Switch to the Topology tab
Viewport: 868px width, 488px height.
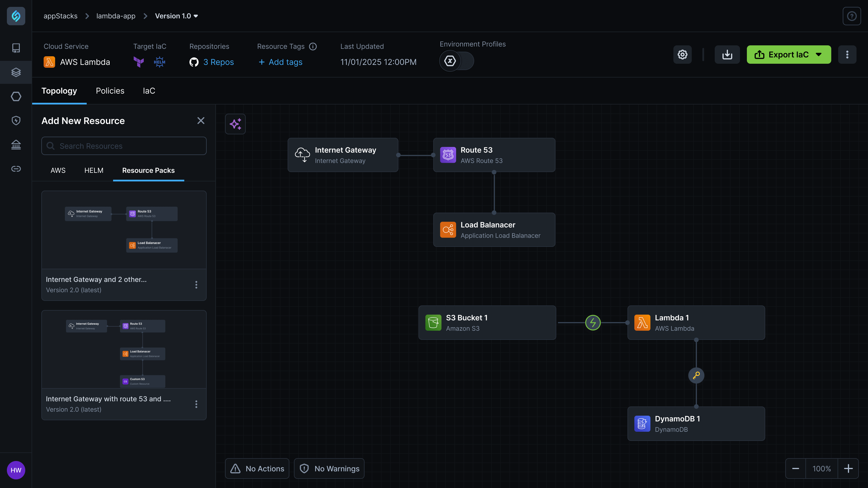[x=59, y=91]
